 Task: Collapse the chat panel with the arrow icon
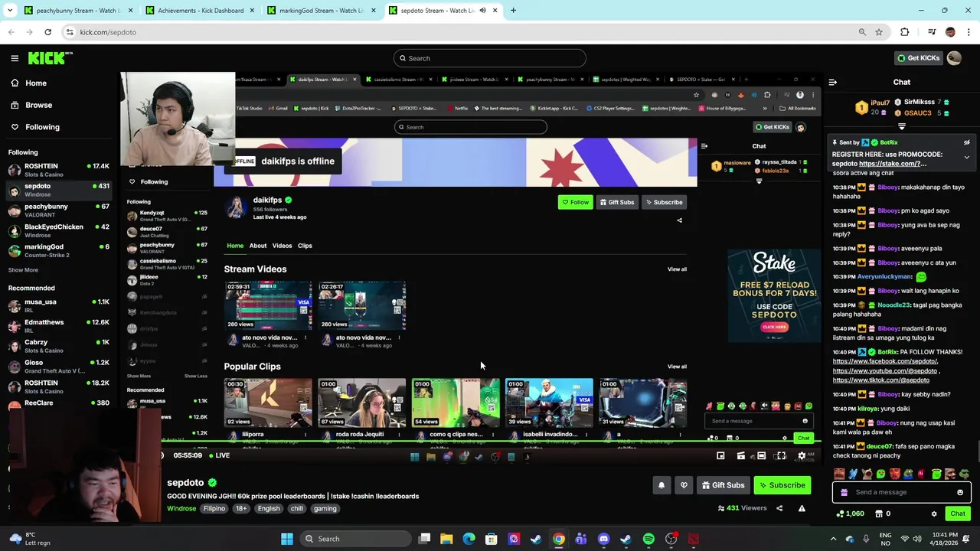pos(833,82)
